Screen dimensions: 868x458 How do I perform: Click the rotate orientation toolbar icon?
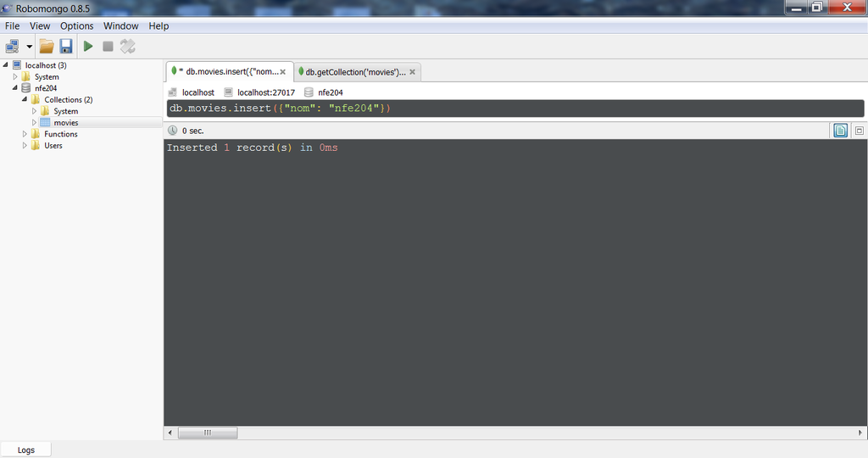(x=128, y=46)
